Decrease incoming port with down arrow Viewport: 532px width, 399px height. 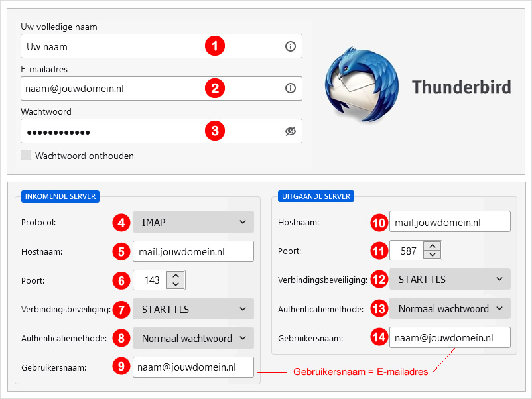[x=176, y=284]
